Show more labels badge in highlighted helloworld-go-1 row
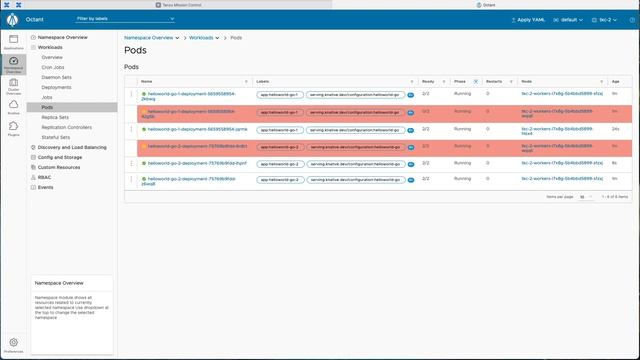Viewport: 640px width, 360px height. (411, 113)
